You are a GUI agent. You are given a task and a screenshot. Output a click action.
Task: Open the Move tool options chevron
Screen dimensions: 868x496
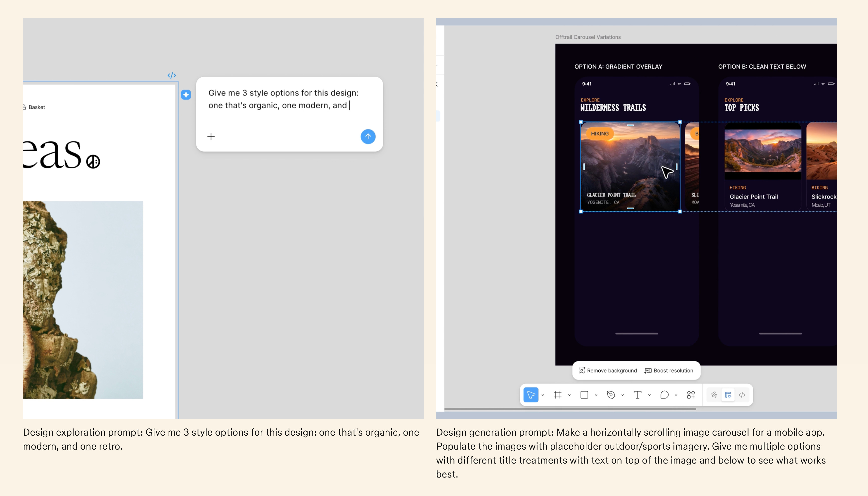[543, 395]
